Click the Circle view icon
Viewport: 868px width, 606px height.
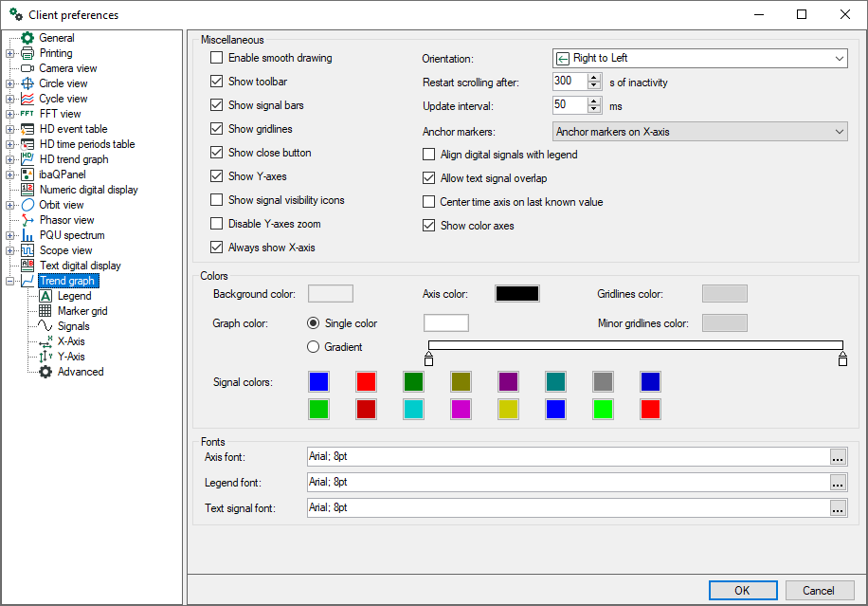pyautogui.click(x=27, y=83)
